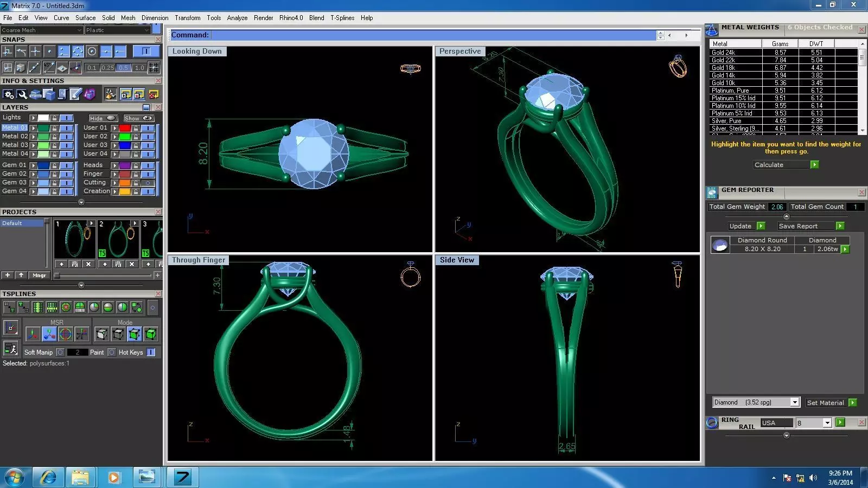Image resolution: width=868 pixels, height=488 pixels.
Task: Click the T-Splines grid columns icon
Action: click(x=37, y=307)
